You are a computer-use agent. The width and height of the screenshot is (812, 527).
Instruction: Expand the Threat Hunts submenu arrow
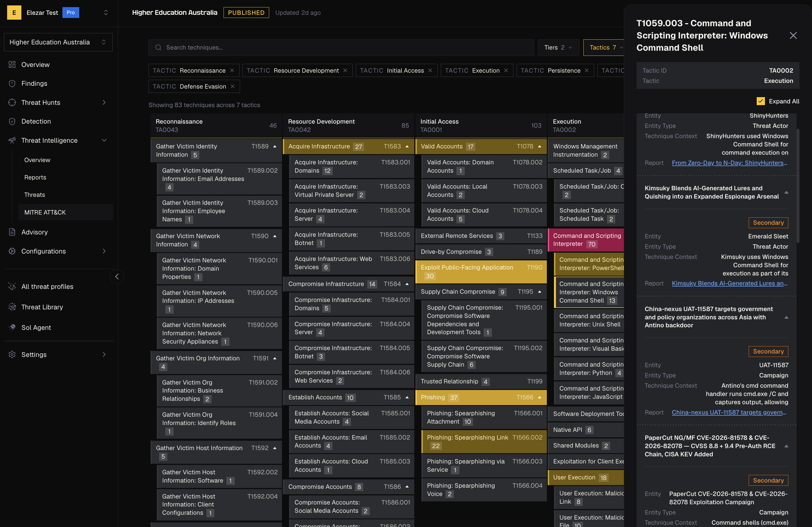click(x=104, y=102)
